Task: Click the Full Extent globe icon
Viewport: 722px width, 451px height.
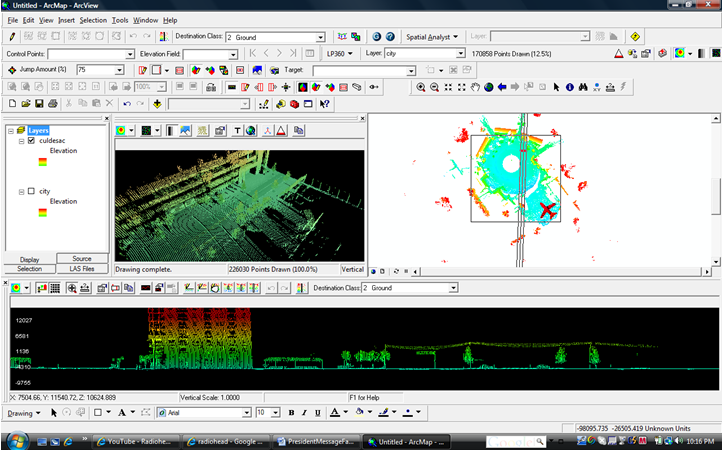Action: 489,87
